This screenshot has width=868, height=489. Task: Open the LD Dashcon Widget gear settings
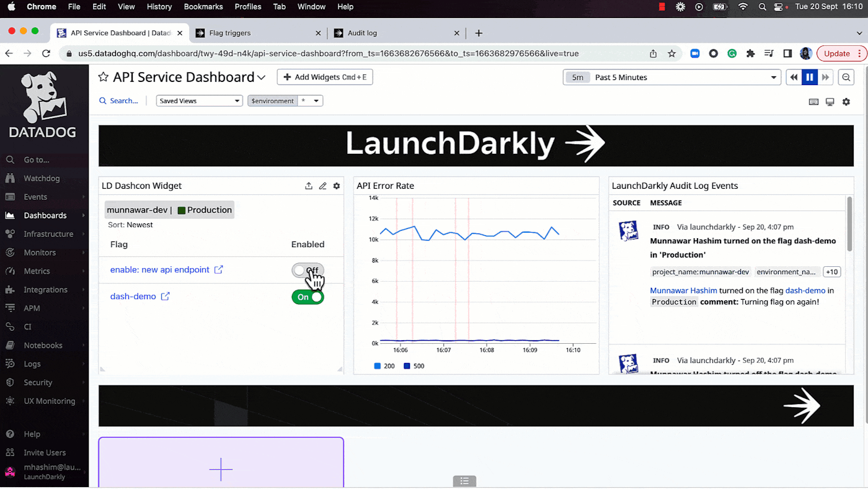[x=337, y=186]
